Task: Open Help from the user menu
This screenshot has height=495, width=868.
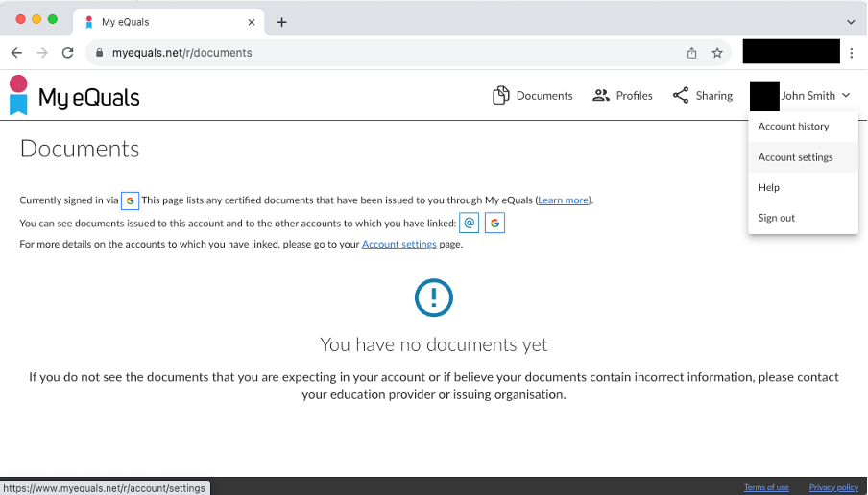Action: click(x=804, y=187)
